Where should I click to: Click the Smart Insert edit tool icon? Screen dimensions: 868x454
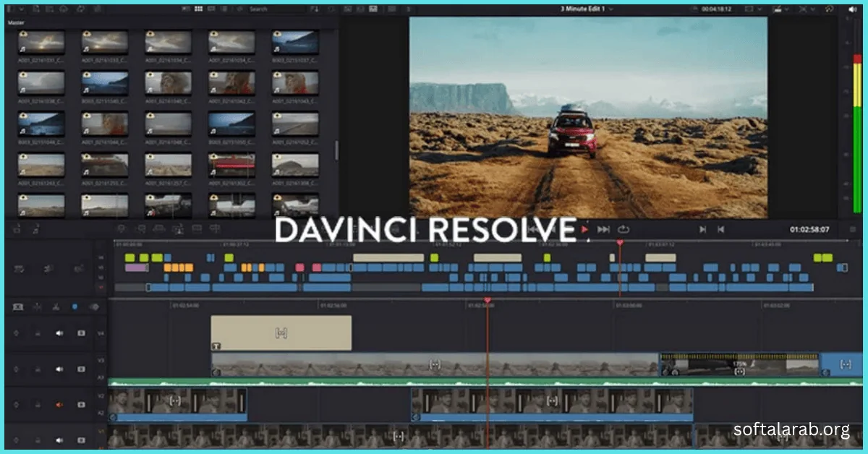[x=122, y=229]
